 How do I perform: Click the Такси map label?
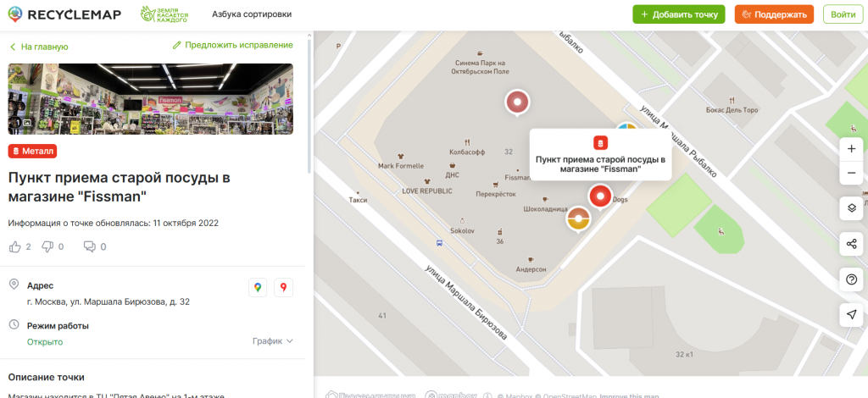(359, 200)
